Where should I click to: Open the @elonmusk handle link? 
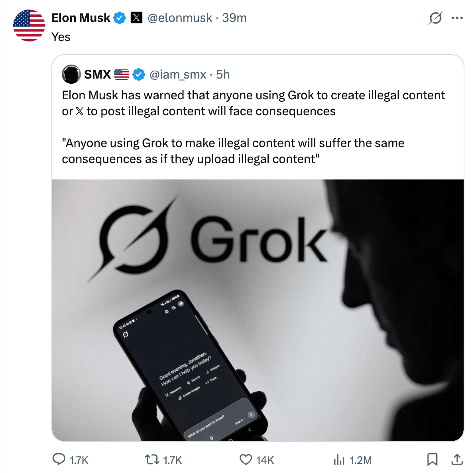(180, 18)
